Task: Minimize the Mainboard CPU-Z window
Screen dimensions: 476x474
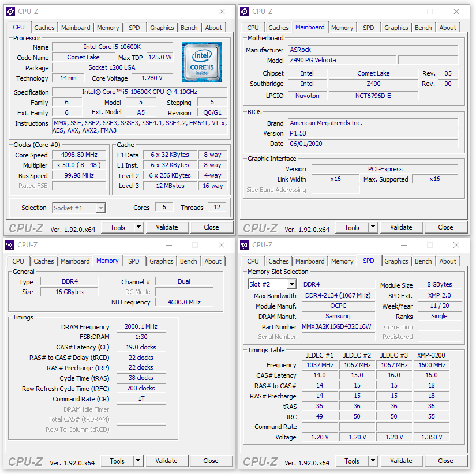Action: (404, 12)
